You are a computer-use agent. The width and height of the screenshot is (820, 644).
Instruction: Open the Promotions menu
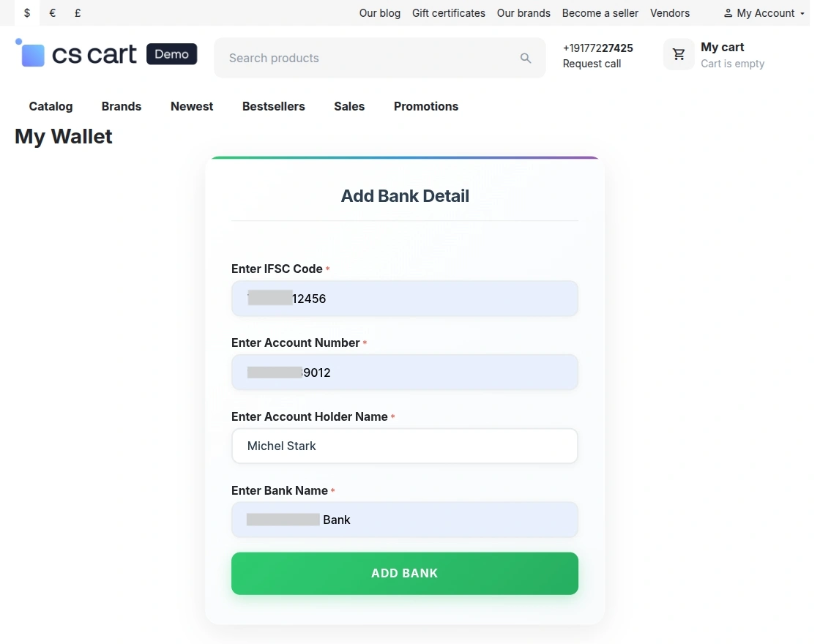point(425,106)
